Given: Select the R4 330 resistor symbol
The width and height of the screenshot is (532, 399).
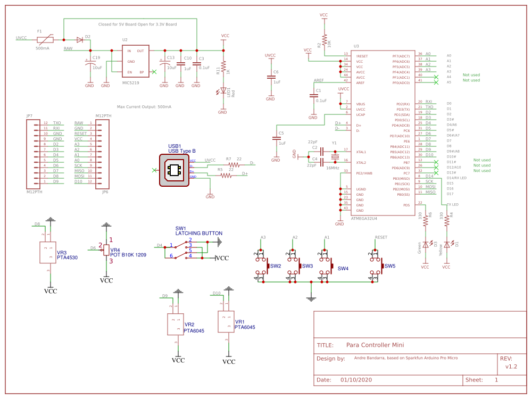Looking at the screenshot, I should (x=447, y=221).
